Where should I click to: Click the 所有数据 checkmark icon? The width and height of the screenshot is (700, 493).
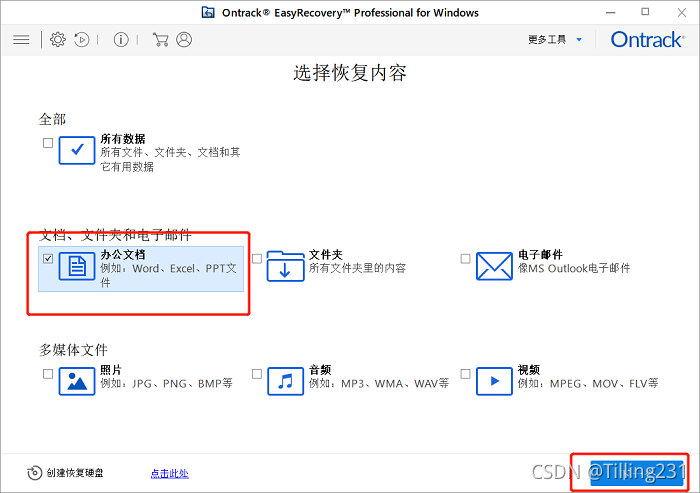click(77, 150)
